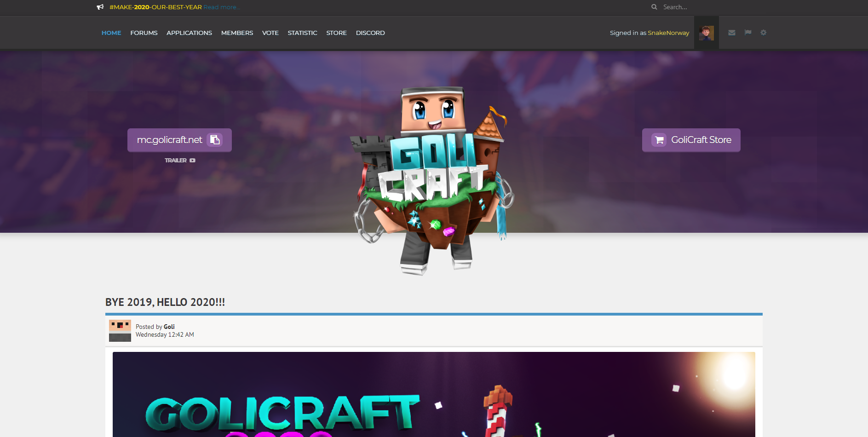Viewport: 868px width, 437px height.
Task: Click the Goli author name link
Action: coord(169,327)
